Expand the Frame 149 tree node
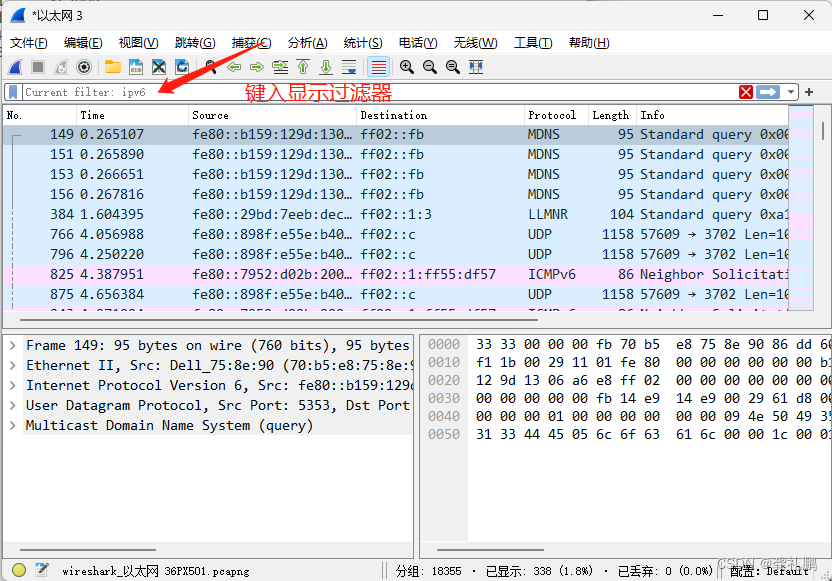The image size is (832, 581). pos(12,345)
